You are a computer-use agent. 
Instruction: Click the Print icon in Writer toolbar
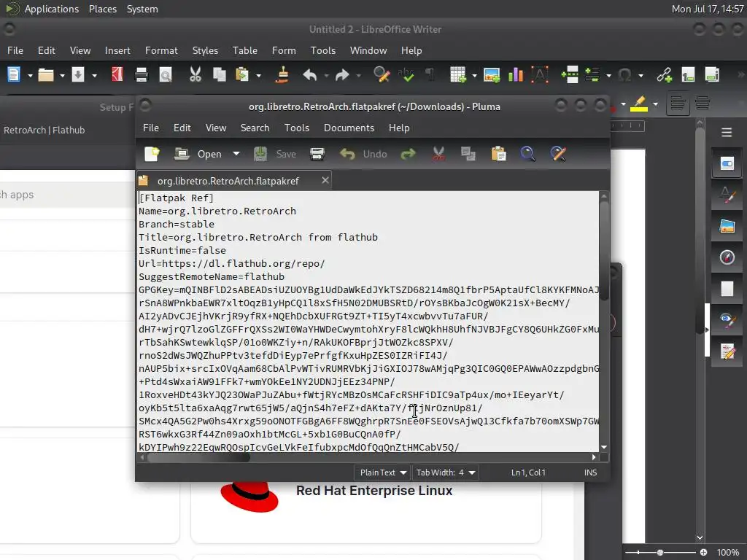[142, 75]
